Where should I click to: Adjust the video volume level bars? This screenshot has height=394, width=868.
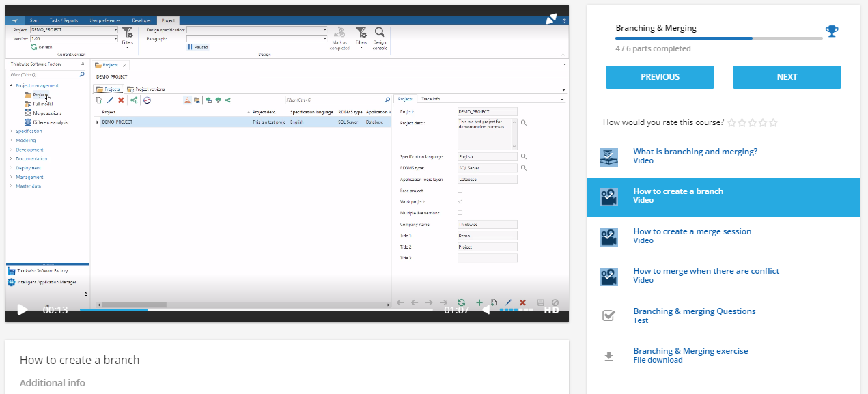click(x=516, y=310)
